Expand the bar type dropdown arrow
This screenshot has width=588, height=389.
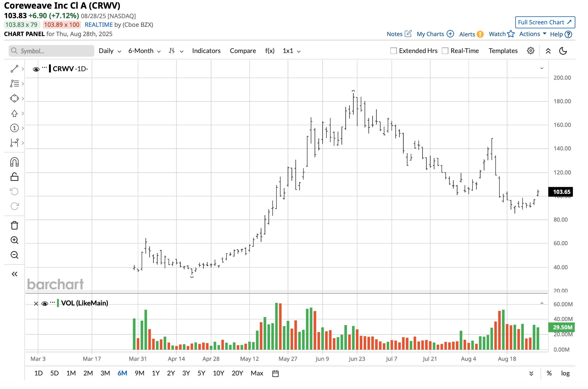[x=182, y=51]
